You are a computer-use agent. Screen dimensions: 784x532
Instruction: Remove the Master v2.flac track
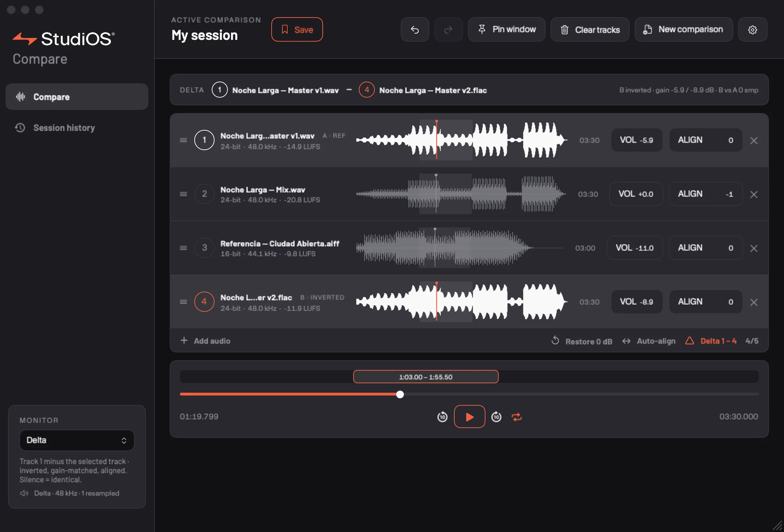[754, 302]
